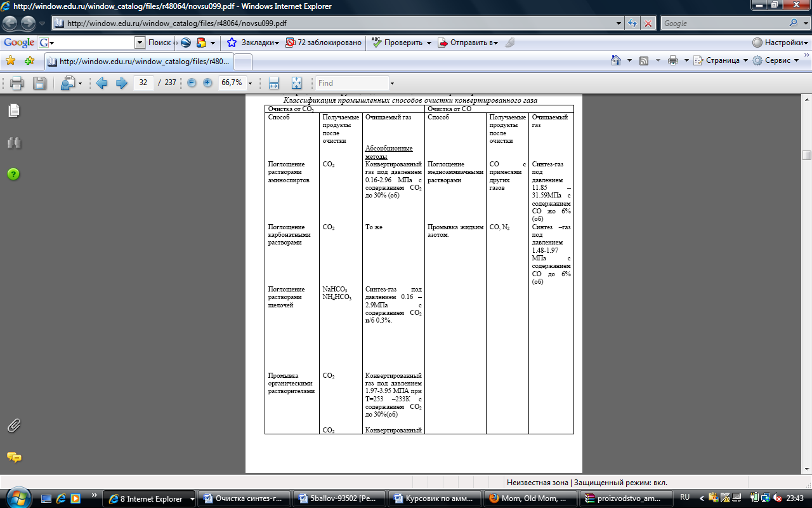Open Windows Start menu
The width and height of the screenshot is (812, 508).
17,497
